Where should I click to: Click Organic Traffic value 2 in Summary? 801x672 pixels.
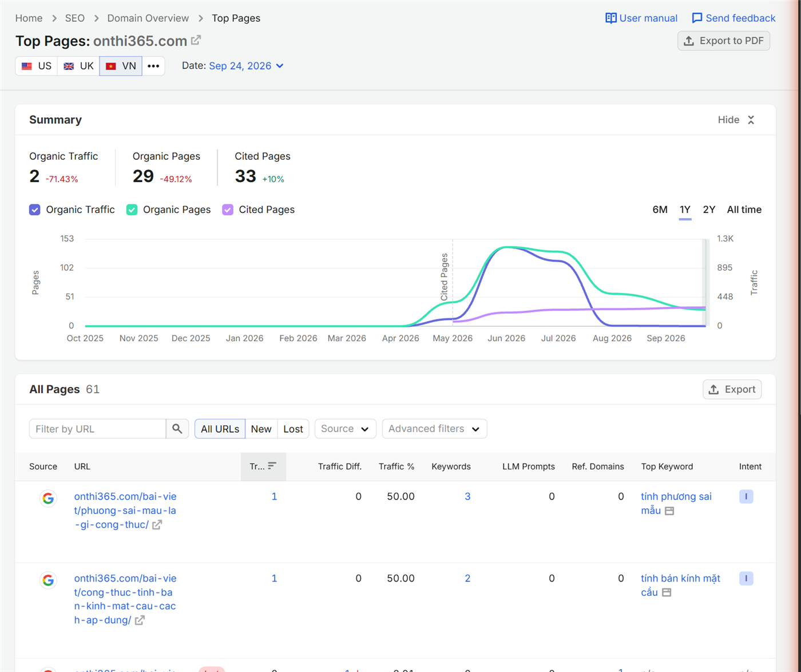click(34, 176)
